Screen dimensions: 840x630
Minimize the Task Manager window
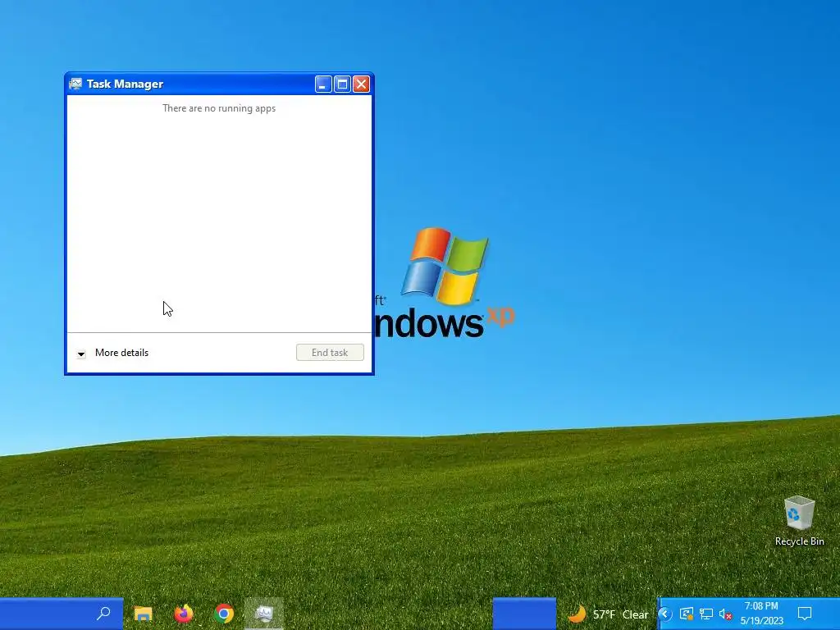[x=323, y=84]
